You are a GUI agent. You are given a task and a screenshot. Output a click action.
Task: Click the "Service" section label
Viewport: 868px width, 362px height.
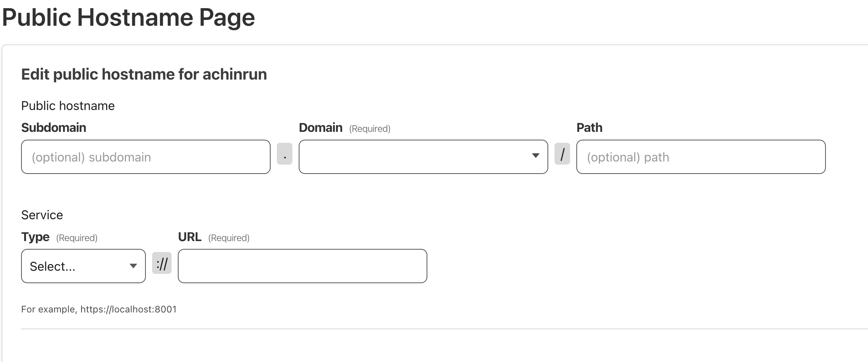[42, 215]
